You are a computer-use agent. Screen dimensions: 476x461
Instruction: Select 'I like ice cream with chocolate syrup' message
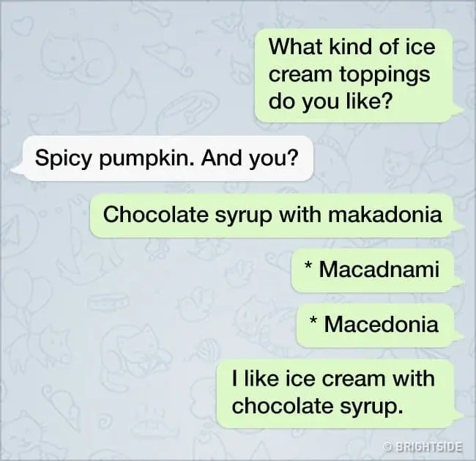tap(335, 393)
